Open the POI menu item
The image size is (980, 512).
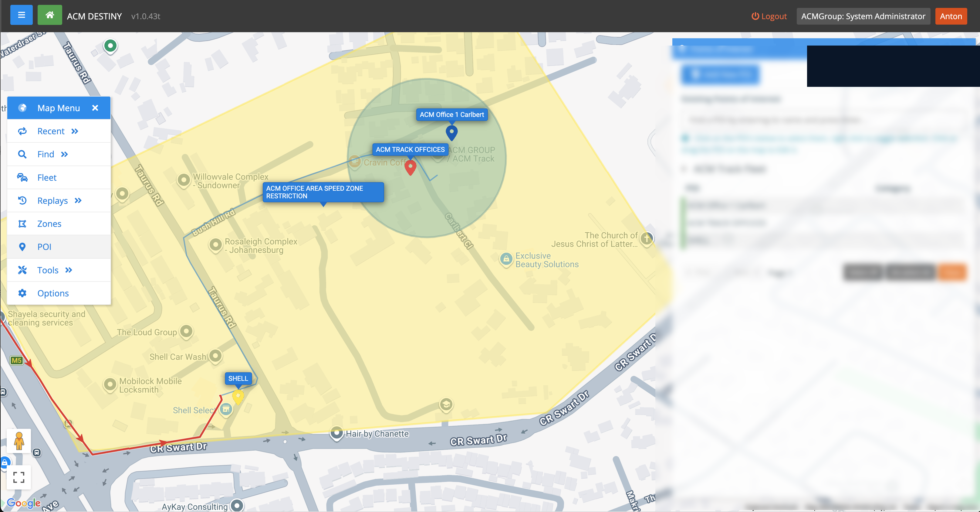pyautogui.click(x=59, y=247)
